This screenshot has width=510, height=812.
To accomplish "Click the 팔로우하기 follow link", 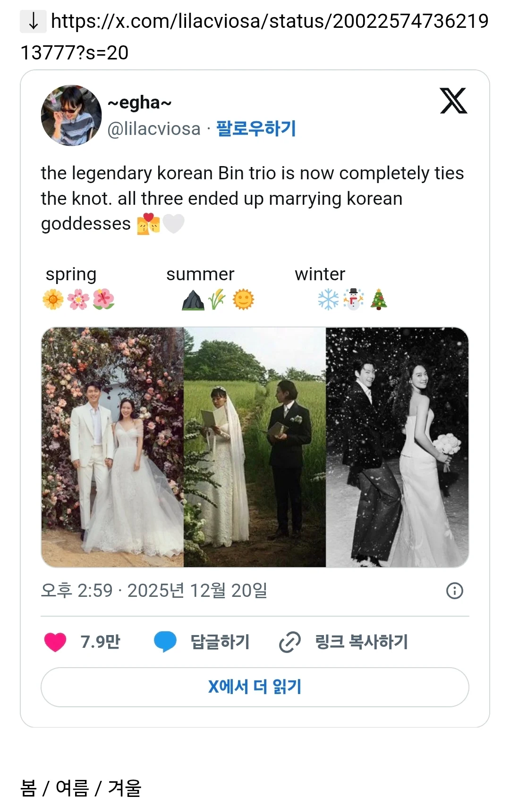I will (x=256, y=129).
